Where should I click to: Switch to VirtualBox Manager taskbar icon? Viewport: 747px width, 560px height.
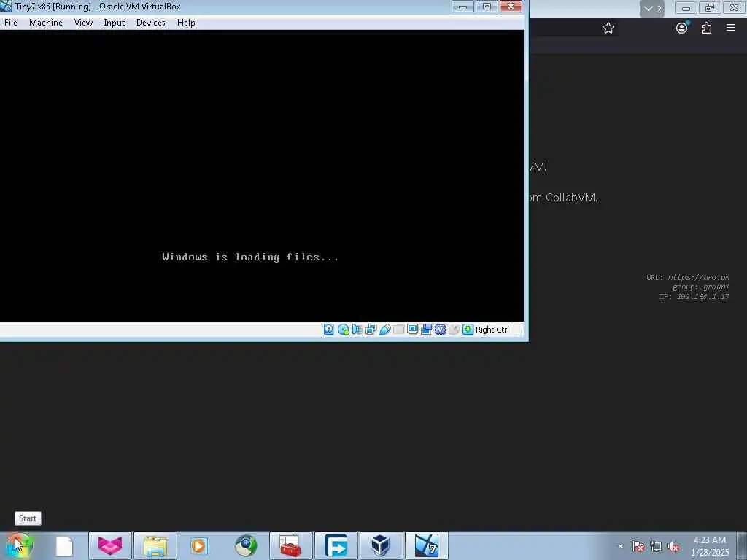tap(381, 545)
